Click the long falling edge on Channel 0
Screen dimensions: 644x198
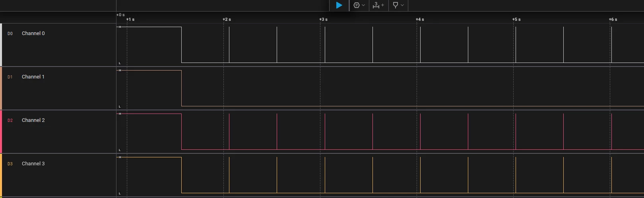tap(181, 45)
